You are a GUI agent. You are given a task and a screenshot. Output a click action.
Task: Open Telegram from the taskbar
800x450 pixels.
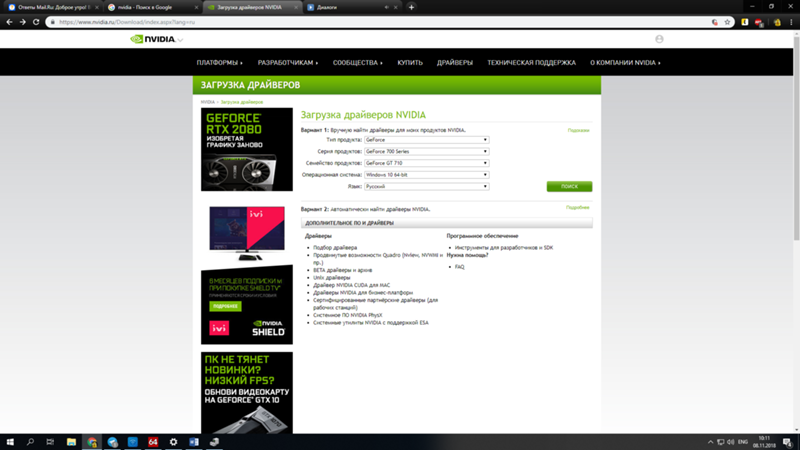112,442
